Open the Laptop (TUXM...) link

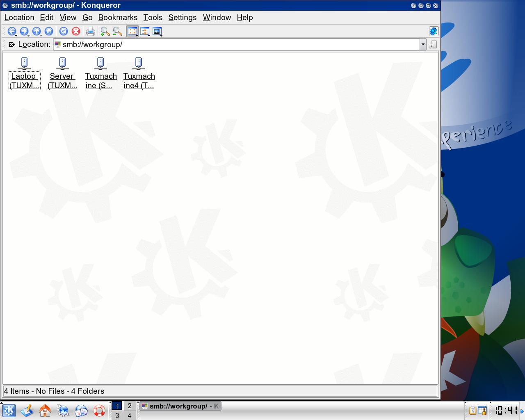pyautogui.click(x=24, y=81)
